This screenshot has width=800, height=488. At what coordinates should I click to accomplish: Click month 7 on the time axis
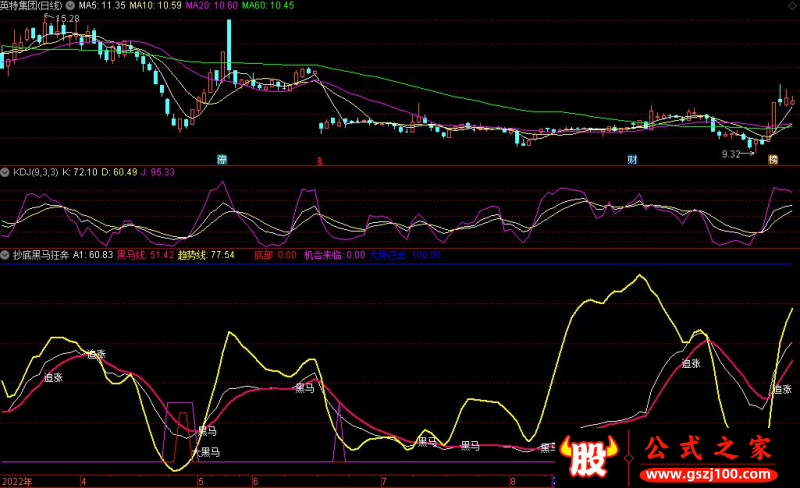point(384,481)
